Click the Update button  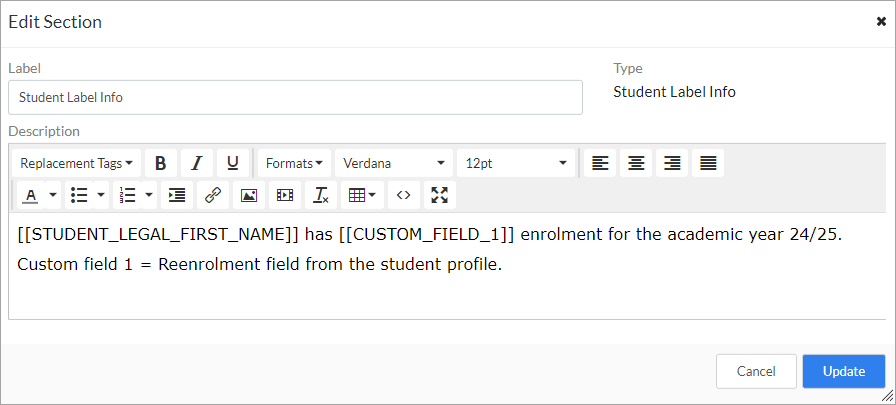843,371
